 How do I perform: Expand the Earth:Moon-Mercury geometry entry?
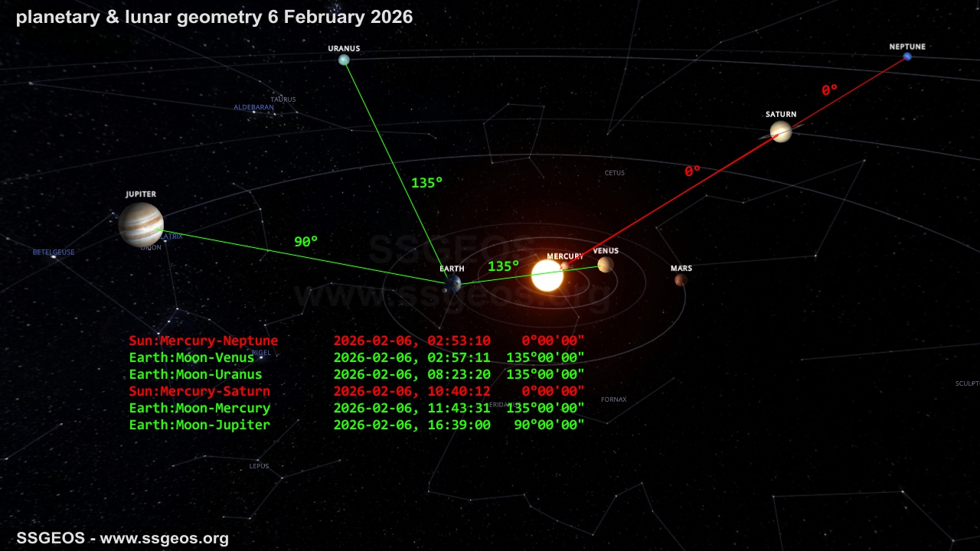(x=198, y=408)
